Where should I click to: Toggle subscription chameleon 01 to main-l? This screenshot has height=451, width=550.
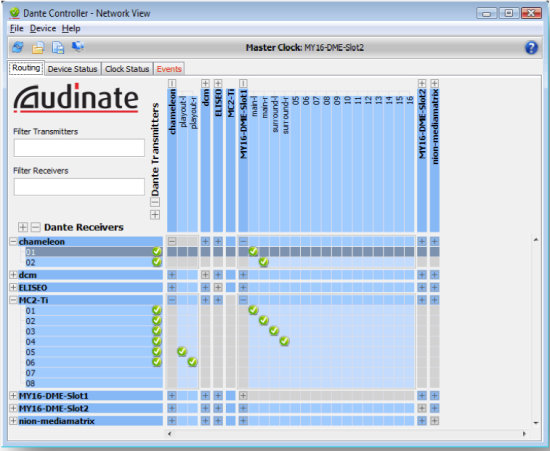253,251
